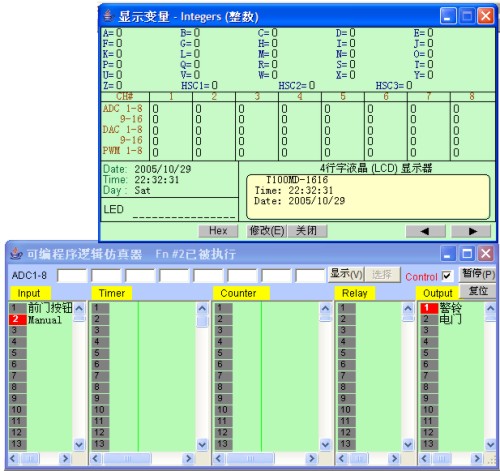This screenshot has width=500, height=471.
Task: Click Counter list scroll-down arrow
Action: (325, 444)
